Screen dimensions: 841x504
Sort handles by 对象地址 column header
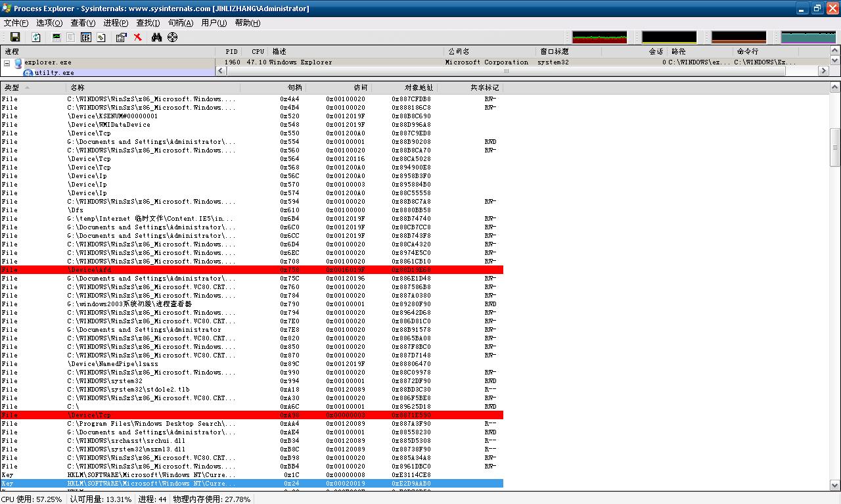click(x=404, y=87)
